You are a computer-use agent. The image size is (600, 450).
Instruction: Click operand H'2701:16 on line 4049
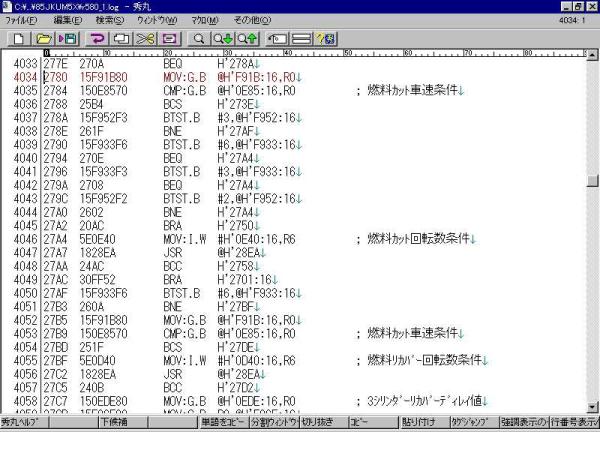pos(244,280)
